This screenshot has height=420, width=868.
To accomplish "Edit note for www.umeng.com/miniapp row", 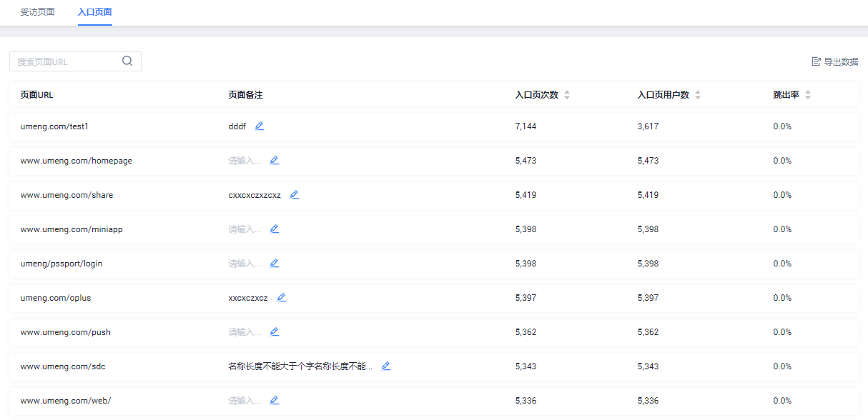I will click(275, 229).
